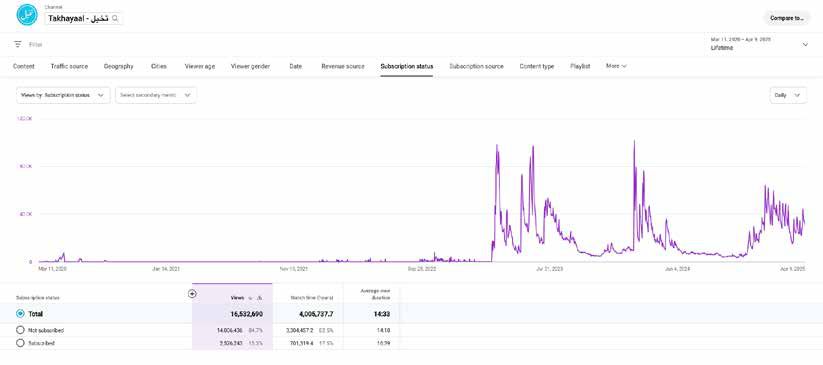
Task: Click the tallest purple chart peak
Action: point(634,142)
